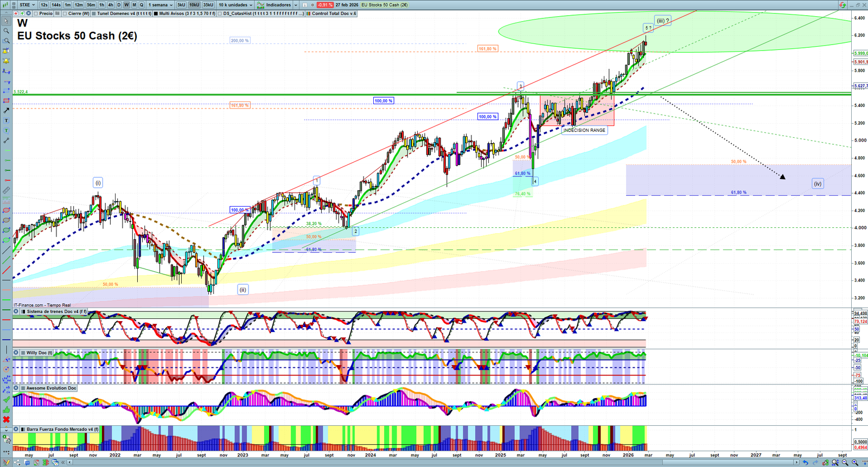
Task: Select the cursor pointer tool
Action: [6, 21]
